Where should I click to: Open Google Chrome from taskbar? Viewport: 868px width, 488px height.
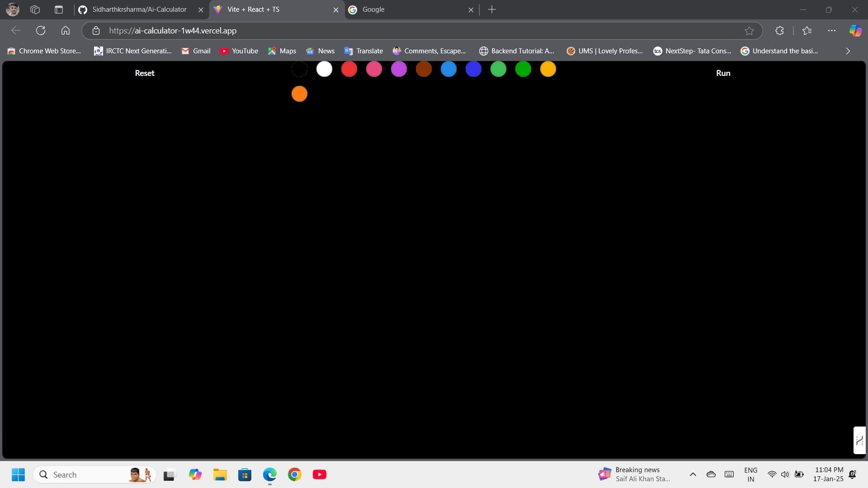[x=295, y=474]
